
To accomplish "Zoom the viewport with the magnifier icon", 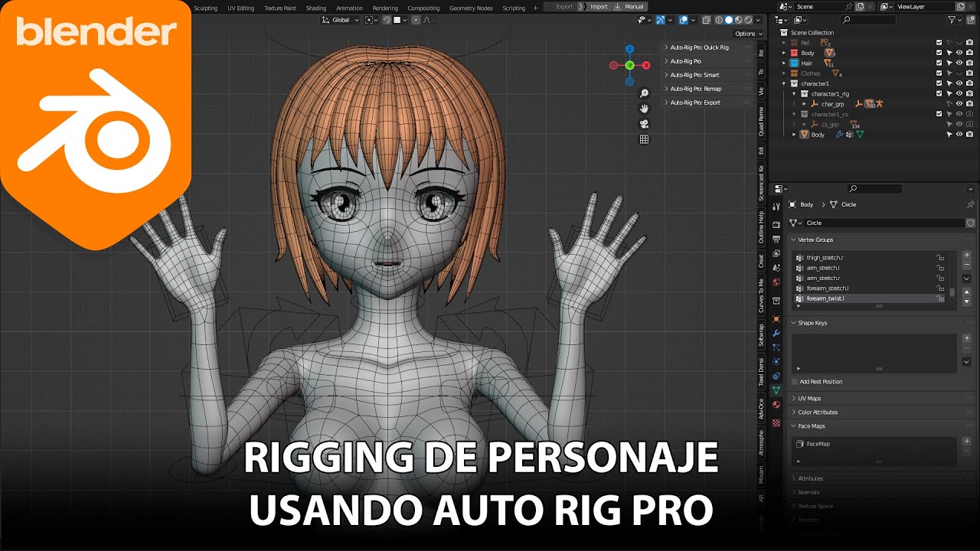I will tap(645, 93).
